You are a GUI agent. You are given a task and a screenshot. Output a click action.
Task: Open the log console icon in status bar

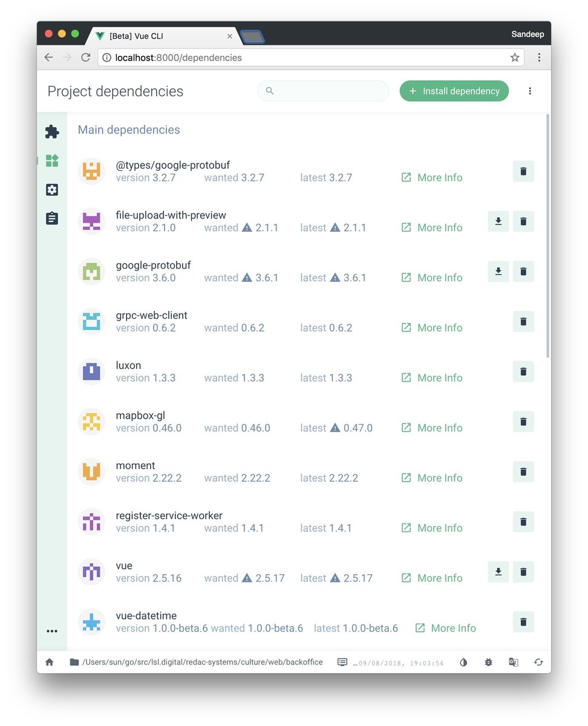click(x=342, y=662)
